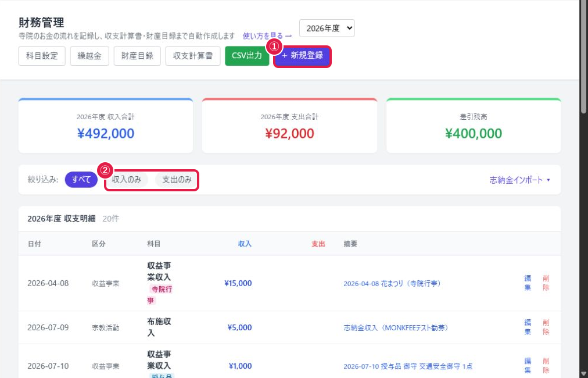Viewport: 588px width, 378px height.
Task: Click the 宗教活動 category cell
Action: click(x=105, y=328)
